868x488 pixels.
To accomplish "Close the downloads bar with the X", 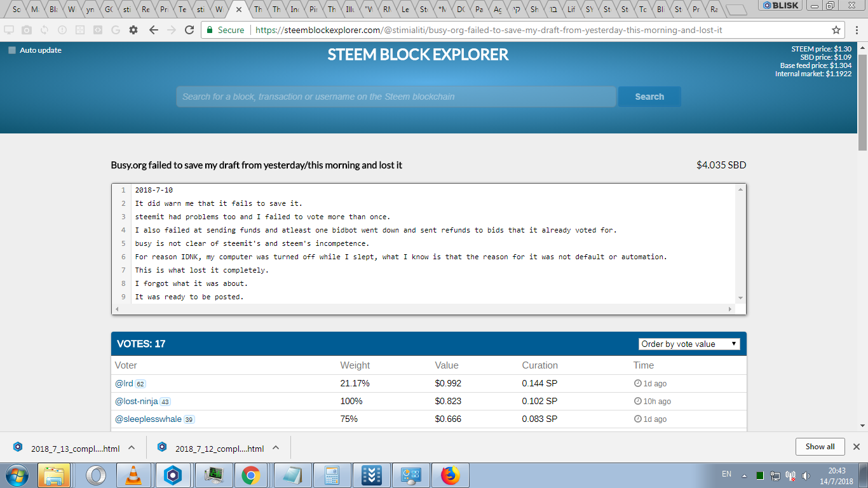I will (x=856, y=447).
